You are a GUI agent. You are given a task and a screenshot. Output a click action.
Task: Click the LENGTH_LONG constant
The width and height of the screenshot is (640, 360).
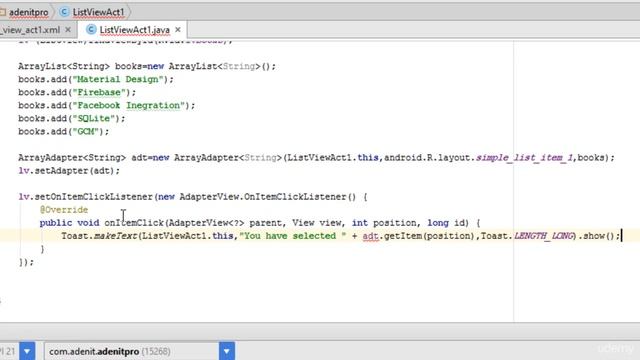544,236
